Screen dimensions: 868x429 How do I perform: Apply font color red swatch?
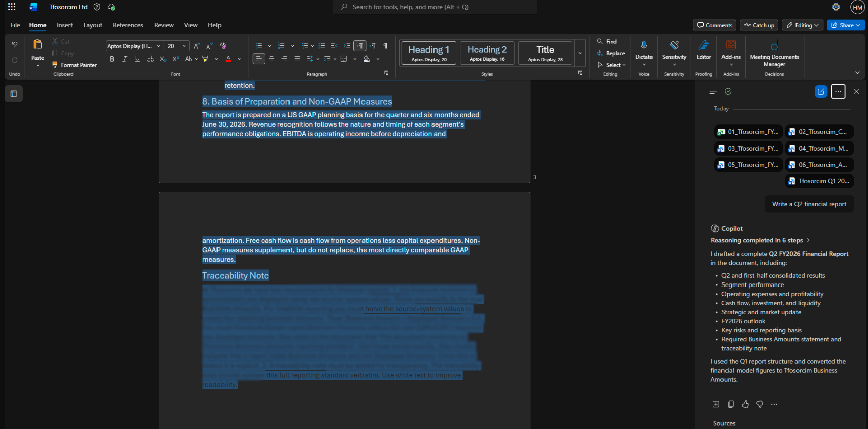pyautogui.click(x=228, y=59)
